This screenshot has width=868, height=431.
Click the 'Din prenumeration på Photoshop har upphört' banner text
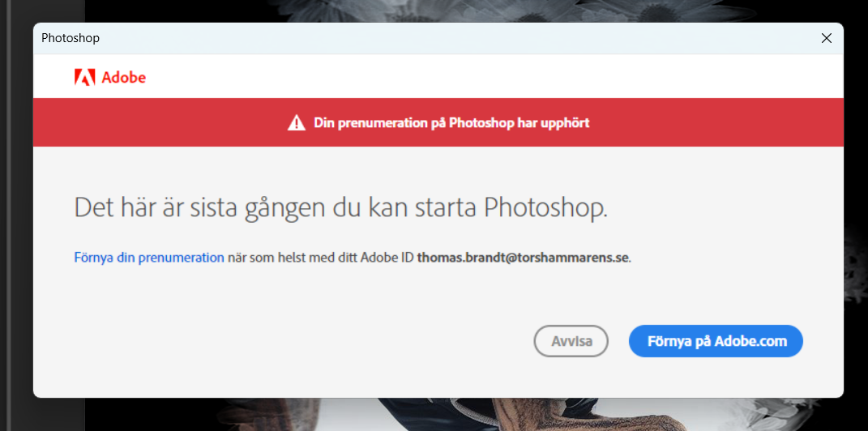point(451,123)
